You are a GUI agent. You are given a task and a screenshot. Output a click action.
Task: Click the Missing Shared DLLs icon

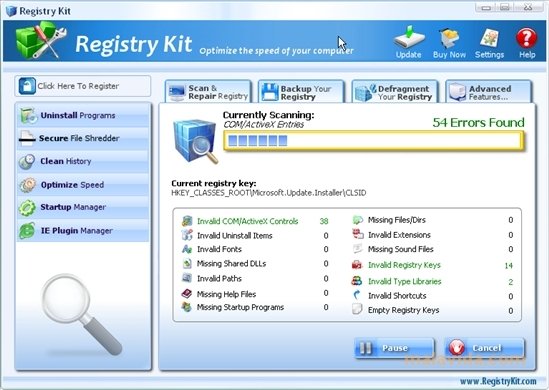coord(187,263)
